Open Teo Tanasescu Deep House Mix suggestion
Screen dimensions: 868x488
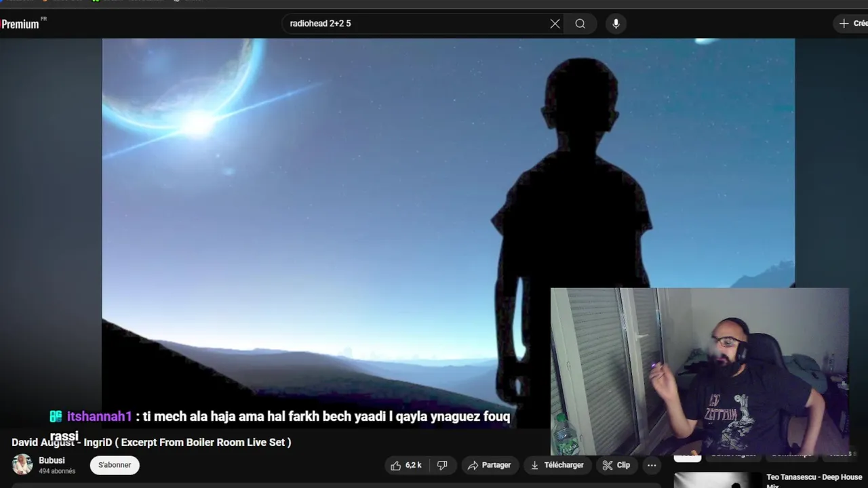tap(814, 481)
